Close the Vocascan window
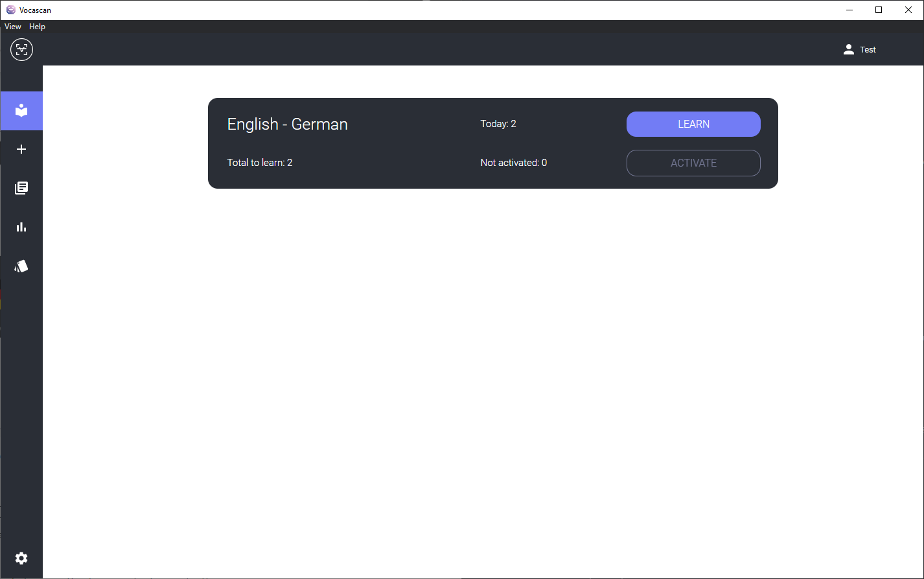This screenshot has width=924, height=579. [x=908, y=10]
